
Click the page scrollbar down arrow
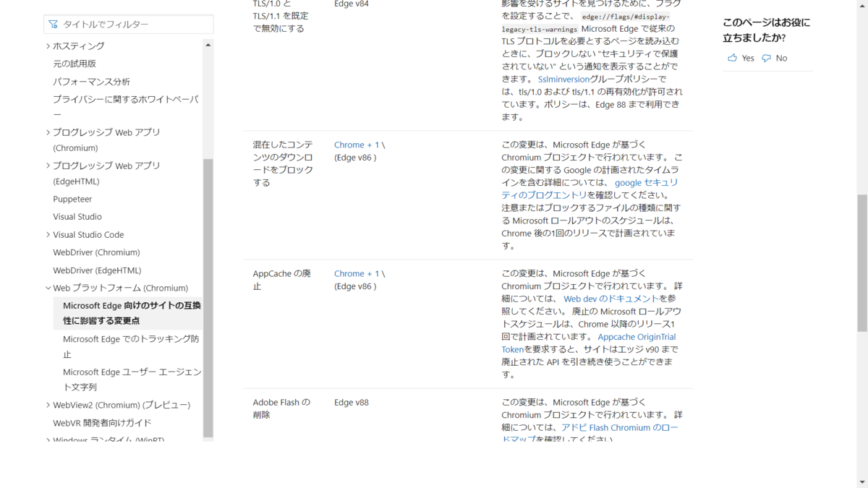(862, 483)
